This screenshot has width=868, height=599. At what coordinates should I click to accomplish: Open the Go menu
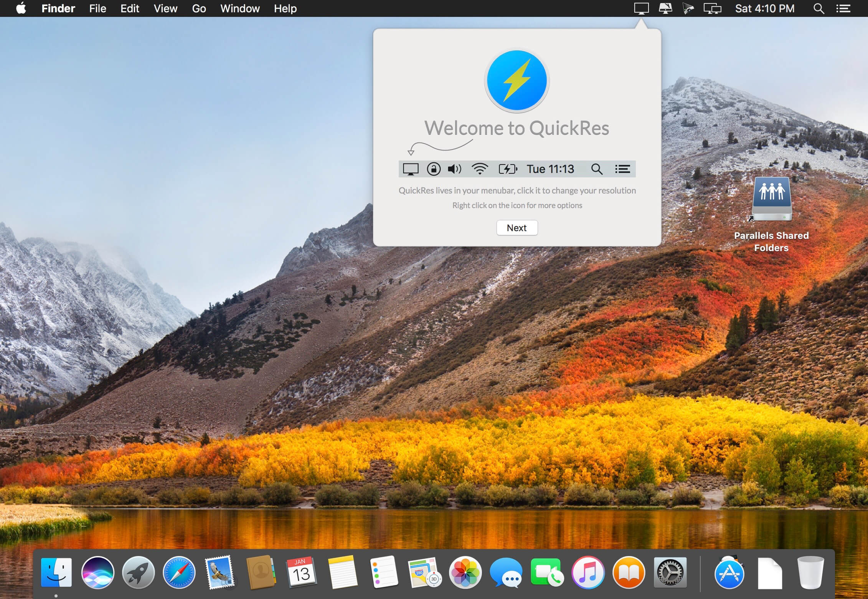[199, 8]
